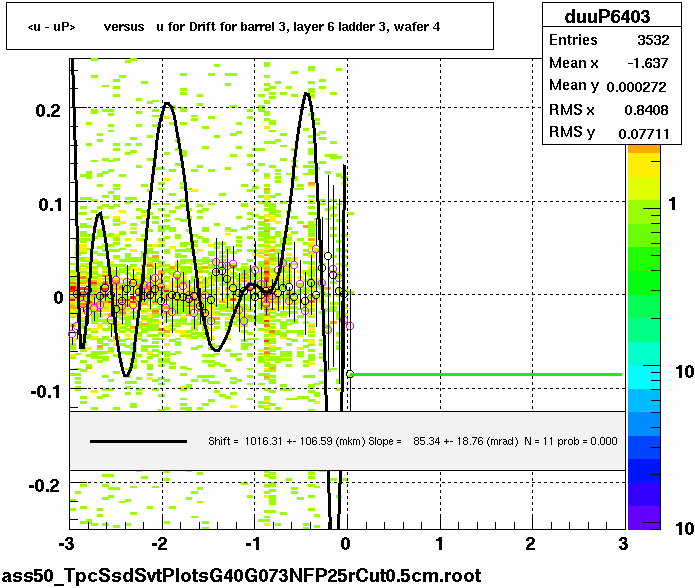The height and width of the screenshot is (588, 695).
Task: Click the x-axis label -2
Action: click(159, 544)
